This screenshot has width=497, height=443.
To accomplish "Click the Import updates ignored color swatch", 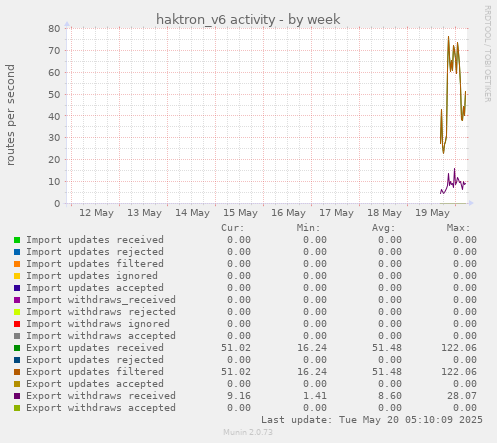I will (17, 276).
